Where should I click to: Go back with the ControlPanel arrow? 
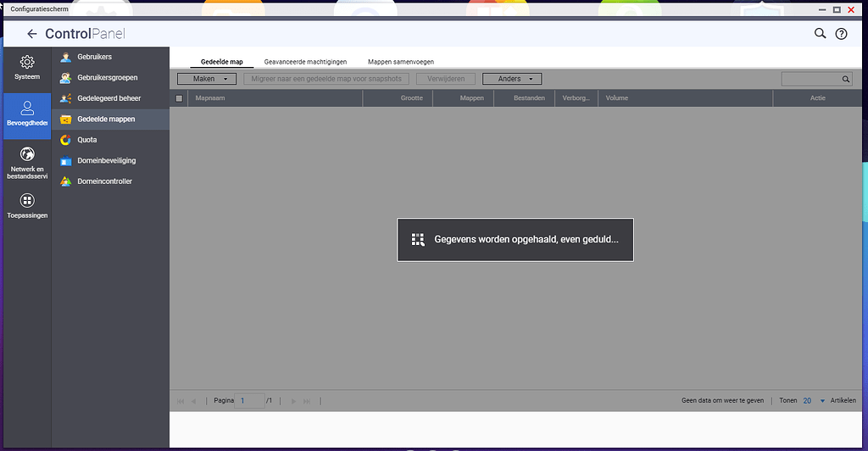[x=32, y=34]
